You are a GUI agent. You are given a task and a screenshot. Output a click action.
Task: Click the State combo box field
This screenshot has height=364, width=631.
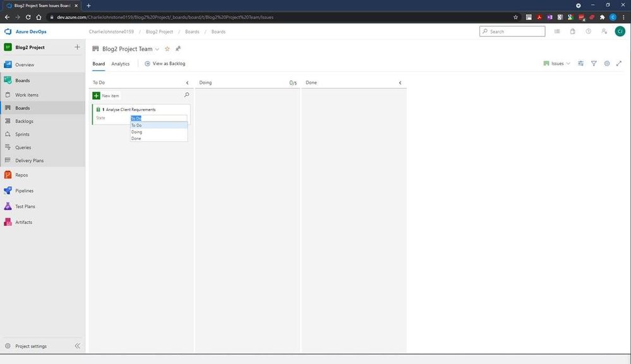click(159, 118)
